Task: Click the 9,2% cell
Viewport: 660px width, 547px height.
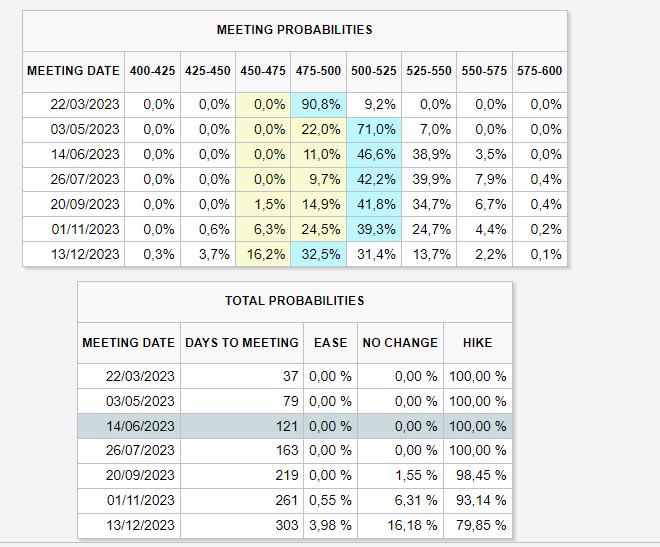Action: coord(374,105)
